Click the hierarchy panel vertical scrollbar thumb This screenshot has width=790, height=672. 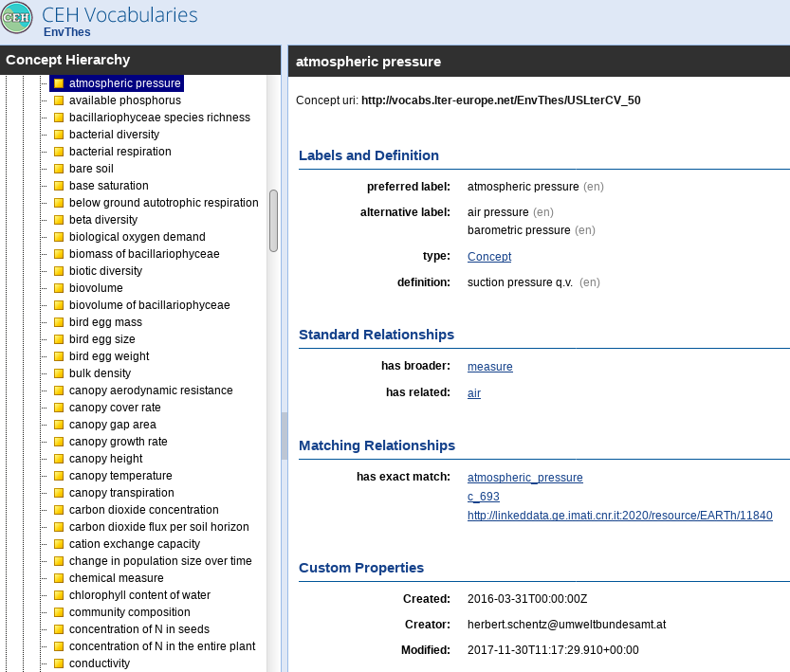pyautogui.click(x=273, y=220)
